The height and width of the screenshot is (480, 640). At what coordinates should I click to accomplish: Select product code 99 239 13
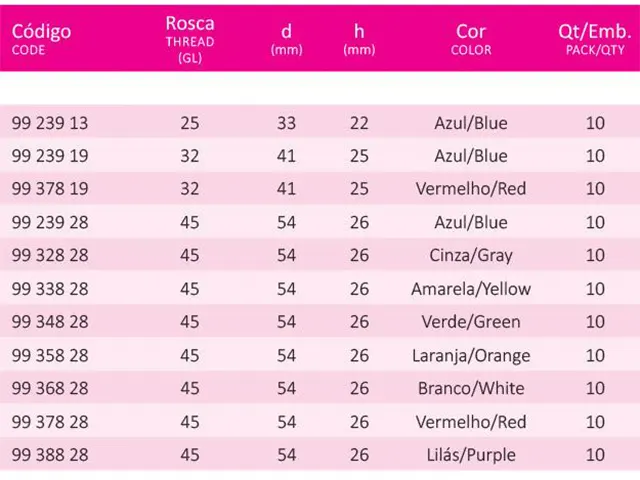(50, 123)
